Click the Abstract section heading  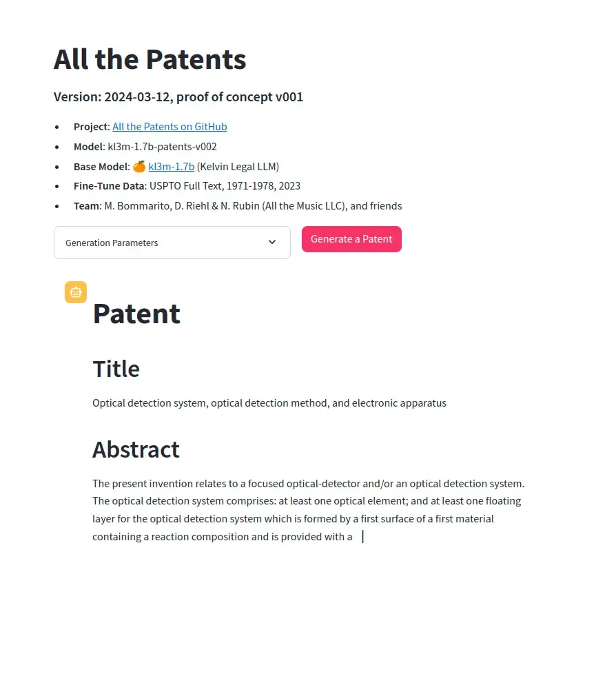click(136, 449)
